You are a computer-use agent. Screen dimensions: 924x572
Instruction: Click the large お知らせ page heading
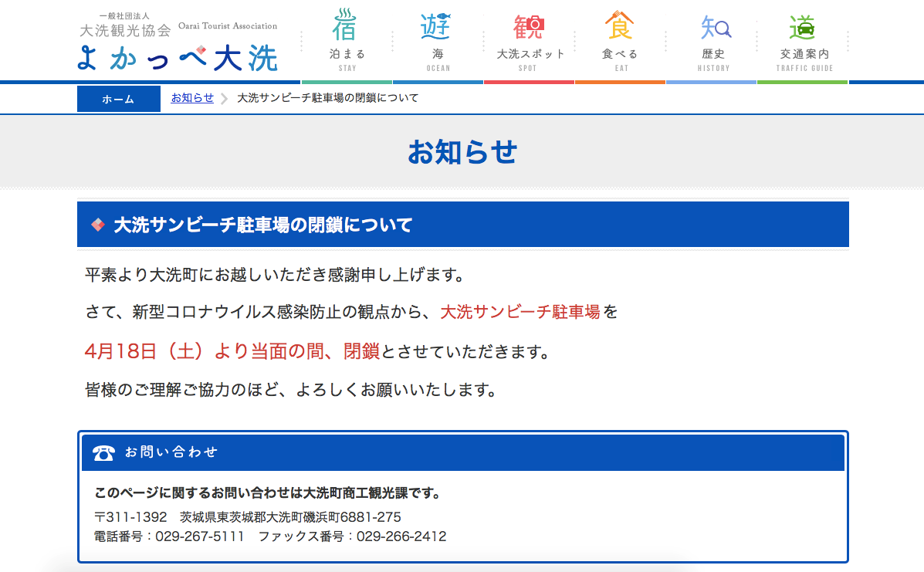point(462,152)
